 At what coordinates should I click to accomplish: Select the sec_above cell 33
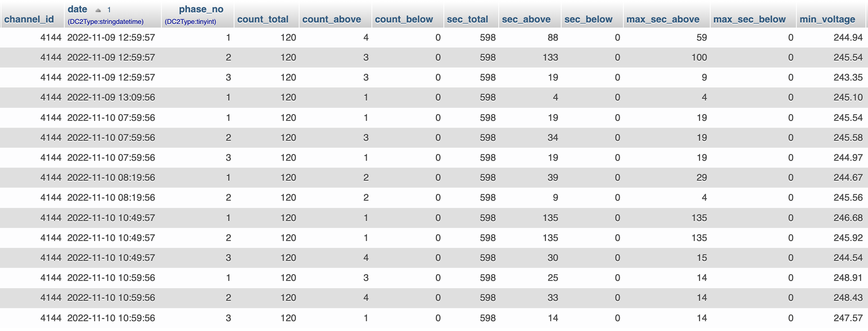553,298
